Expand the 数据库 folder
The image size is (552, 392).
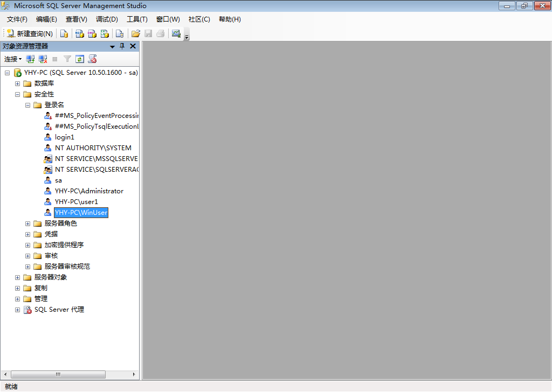17,83
